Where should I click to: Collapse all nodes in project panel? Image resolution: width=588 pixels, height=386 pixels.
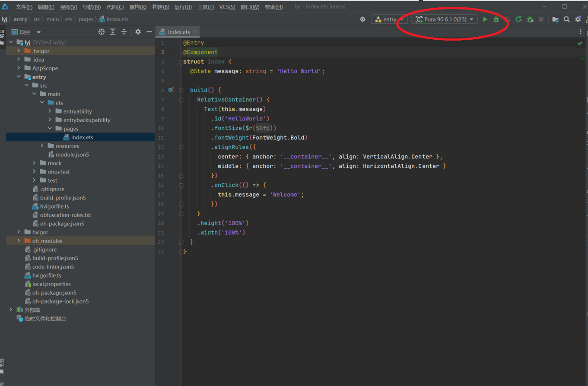[x=124, y=32]
